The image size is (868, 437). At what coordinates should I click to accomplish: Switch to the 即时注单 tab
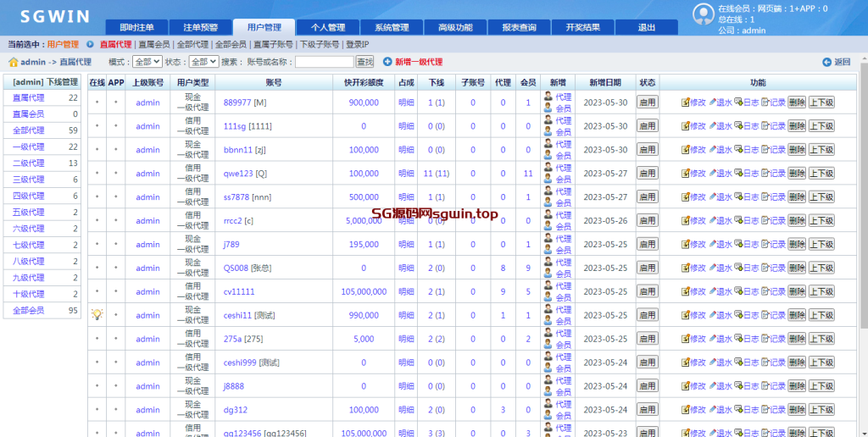click(x=136, y=27)
